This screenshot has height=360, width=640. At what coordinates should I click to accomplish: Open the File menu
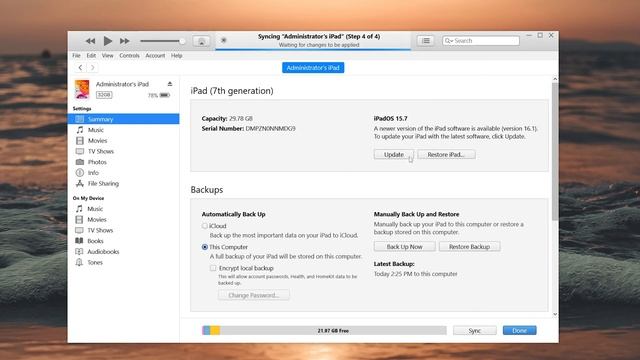(76, 56)
